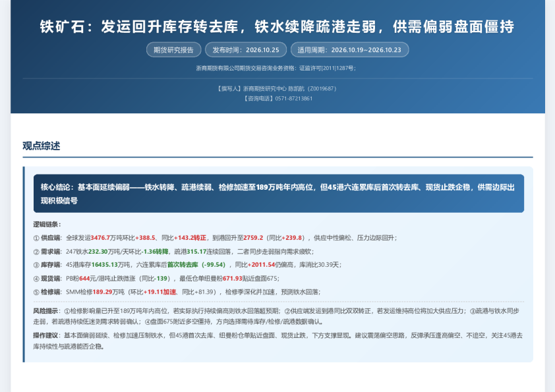Click the red value +388.5 in 供应端 row
The width and height of the screenshot is (555, 392).
145,238
